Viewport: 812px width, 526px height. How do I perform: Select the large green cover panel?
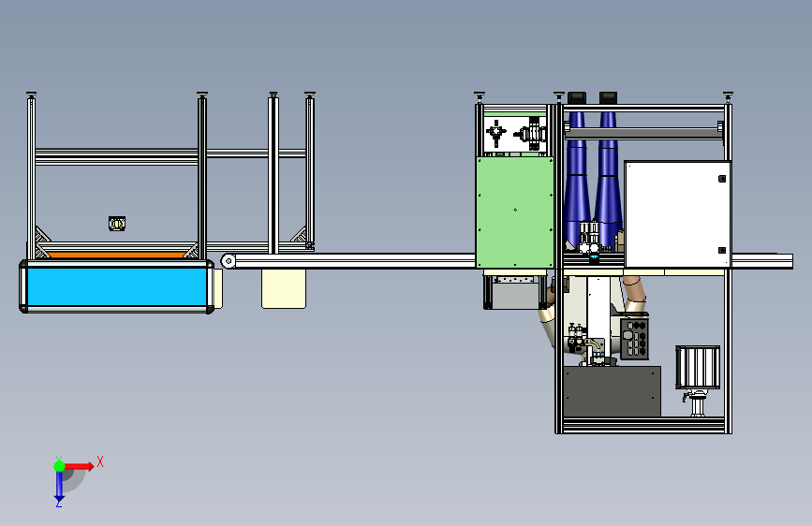(x=515, y=212)
